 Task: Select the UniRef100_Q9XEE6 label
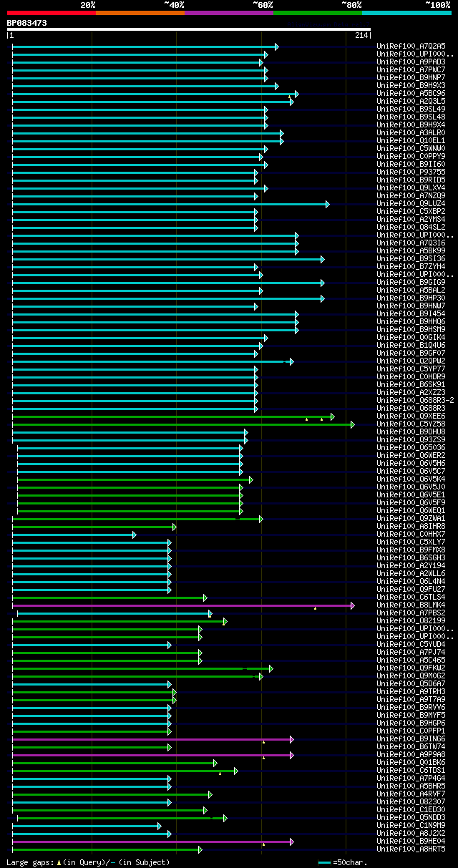(412, 416)
